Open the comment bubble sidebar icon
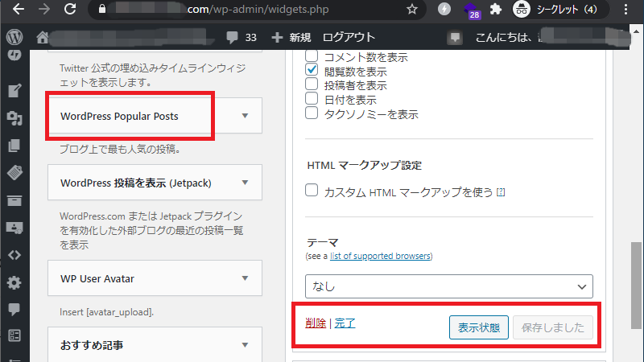644x362 pixels. click(14, 309)
